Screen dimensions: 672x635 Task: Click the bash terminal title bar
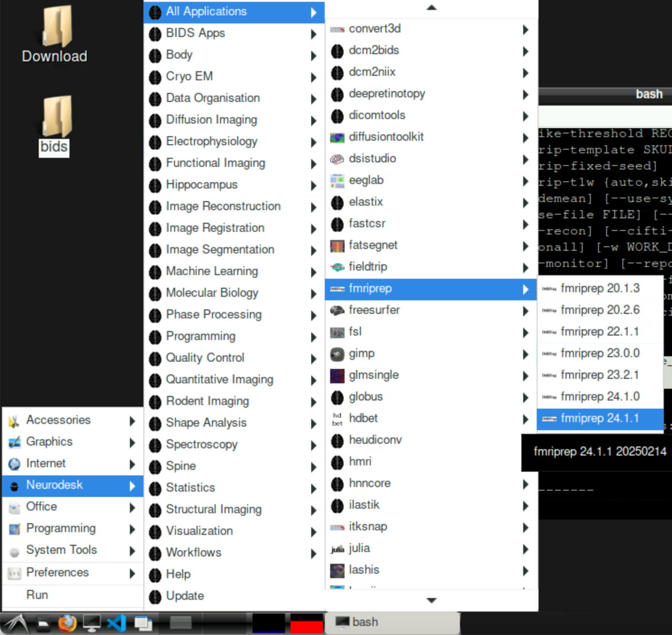[x=605, y=95]
